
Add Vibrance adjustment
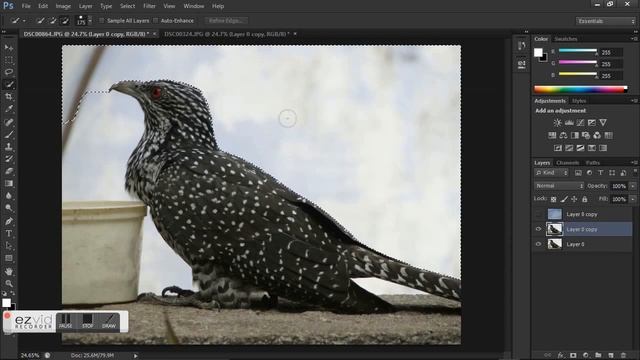point(603,122)
